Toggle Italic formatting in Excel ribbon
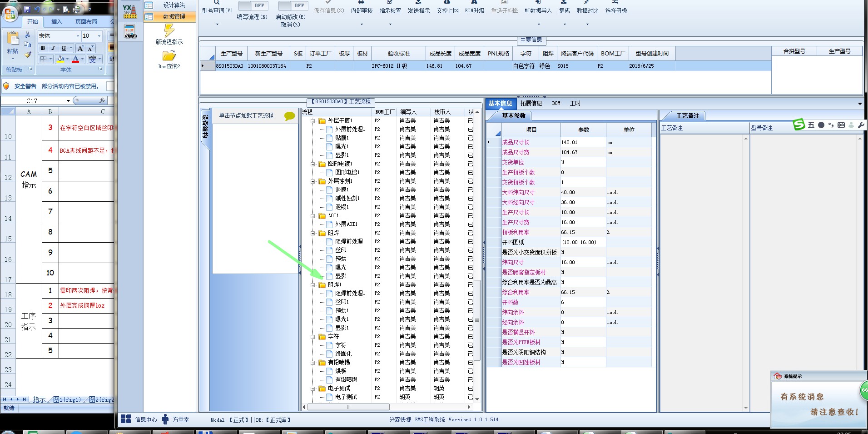 pos(53,48)
